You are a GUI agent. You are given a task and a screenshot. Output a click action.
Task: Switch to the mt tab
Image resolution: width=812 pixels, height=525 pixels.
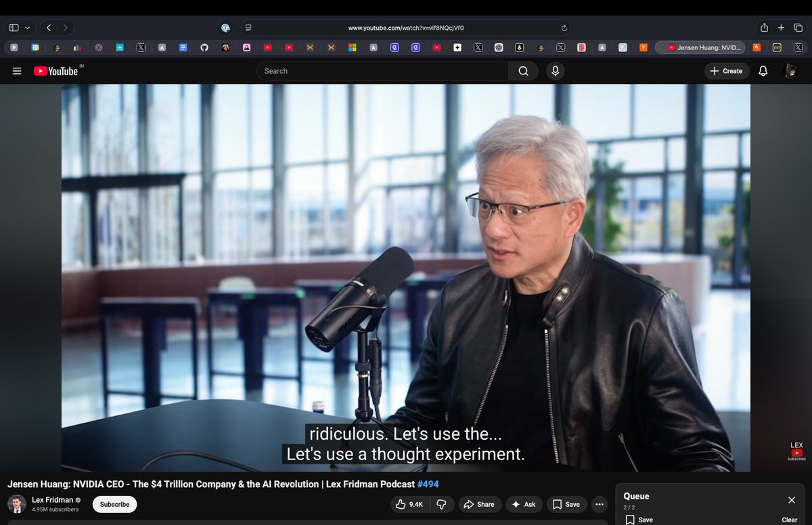pyautogui.click(x=777, y=47)
